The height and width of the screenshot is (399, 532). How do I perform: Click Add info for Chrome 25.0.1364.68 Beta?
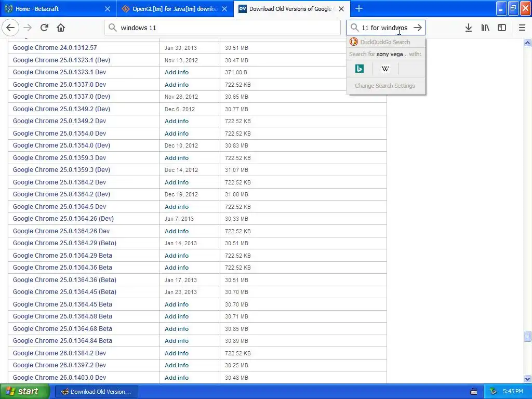pos(177,329)
